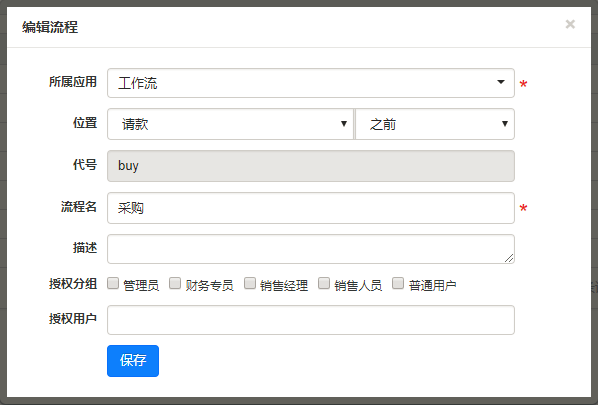Click the resize grip of 描述 textarea

[x=509, y=258]
